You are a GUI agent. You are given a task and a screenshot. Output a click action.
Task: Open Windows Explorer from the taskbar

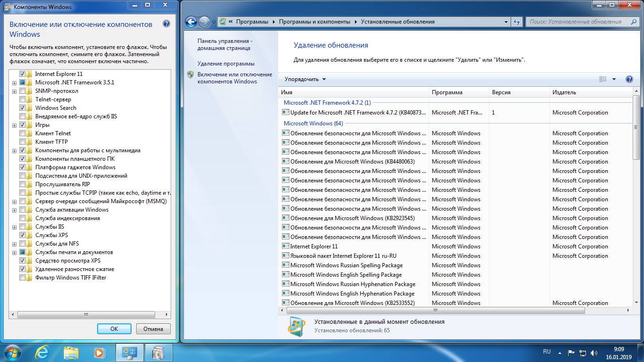[x=71, y=352]
